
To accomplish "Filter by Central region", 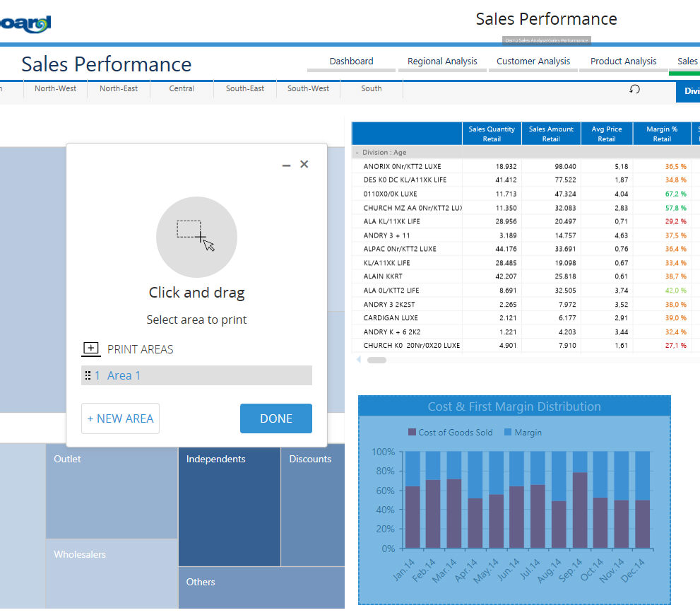I will coord(182,88).
